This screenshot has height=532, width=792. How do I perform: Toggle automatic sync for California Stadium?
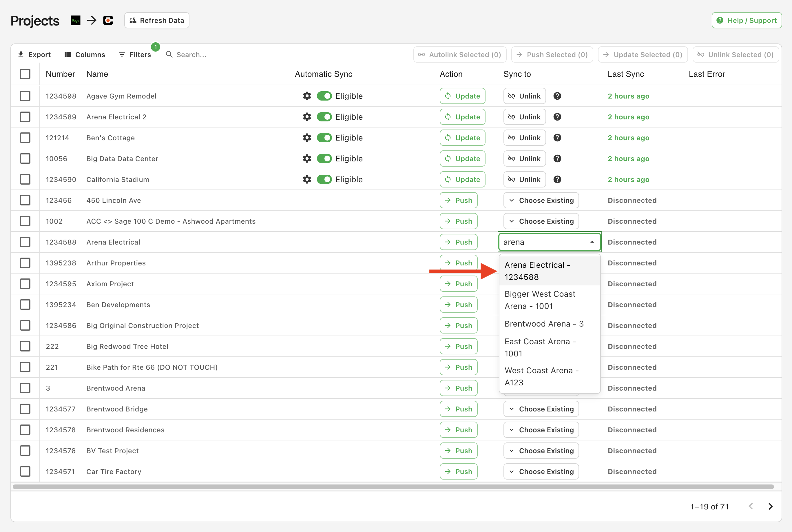(x=324, y=179)
